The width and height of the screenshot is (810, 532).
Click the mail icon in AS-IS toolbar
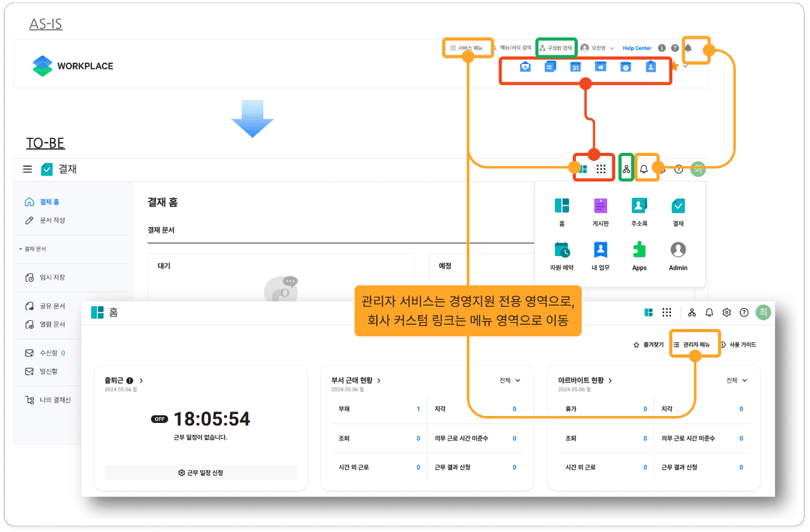pyautogui.click(x=525, y=67)
